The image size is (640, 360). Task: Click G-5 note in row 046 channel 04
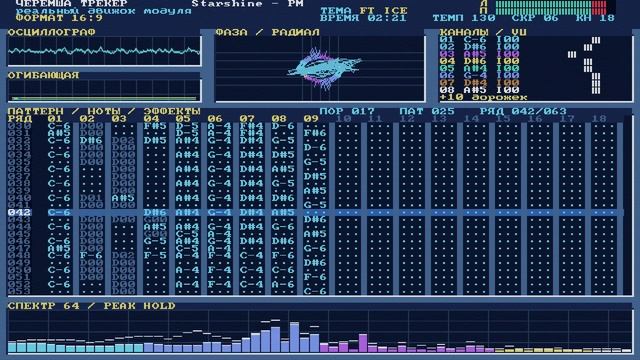click(155, 241)
